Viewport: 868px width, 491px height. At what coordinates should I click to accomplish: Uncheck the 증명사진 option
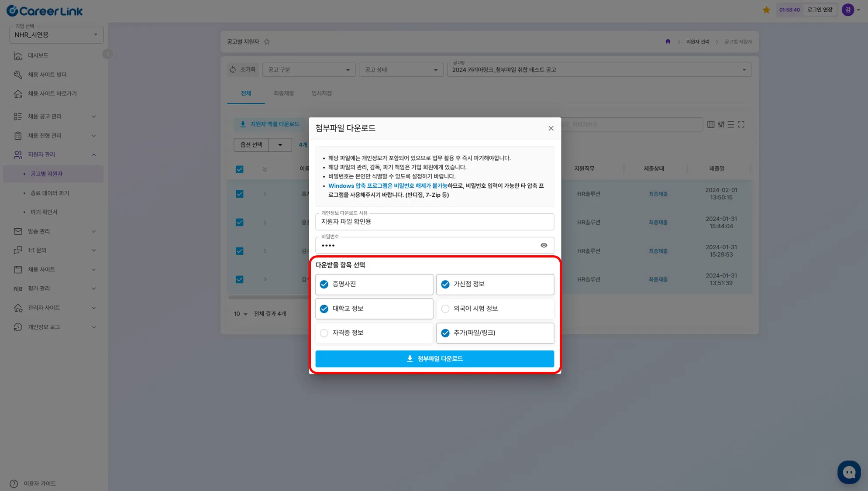point(324,285)
